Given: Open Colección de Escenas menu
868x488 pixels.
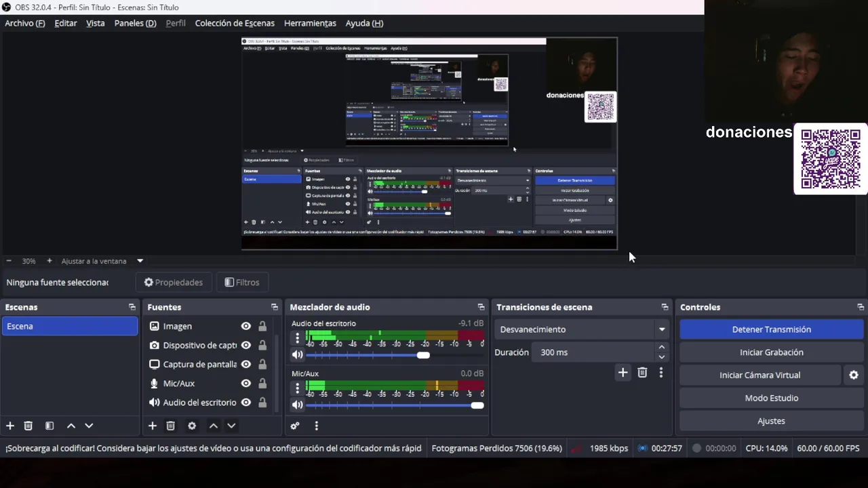Looking at the screenshot, I should coord(235,23).
